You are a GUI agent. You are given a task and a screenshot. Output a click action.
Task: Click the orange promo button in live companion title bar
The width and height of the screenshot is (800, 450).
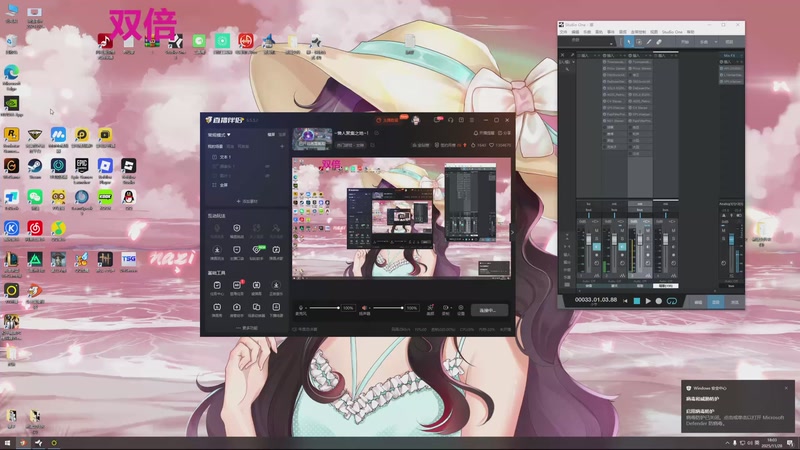390,120
